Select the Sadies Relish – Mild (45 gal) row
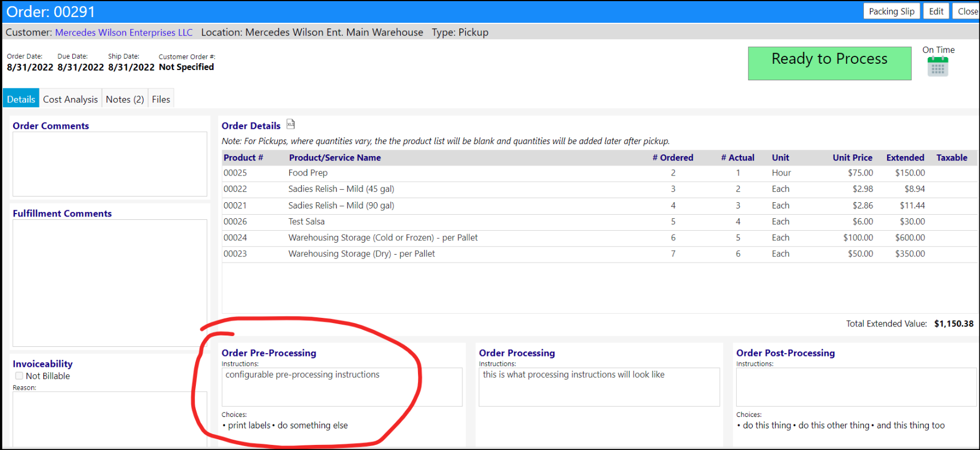The image size is (980, 450). point(600,189)
